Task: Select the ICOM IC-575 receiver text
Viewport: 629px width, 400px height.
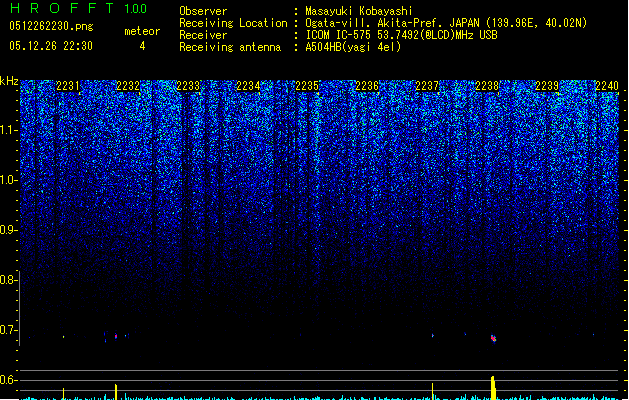Action: (x=402, y=35)
